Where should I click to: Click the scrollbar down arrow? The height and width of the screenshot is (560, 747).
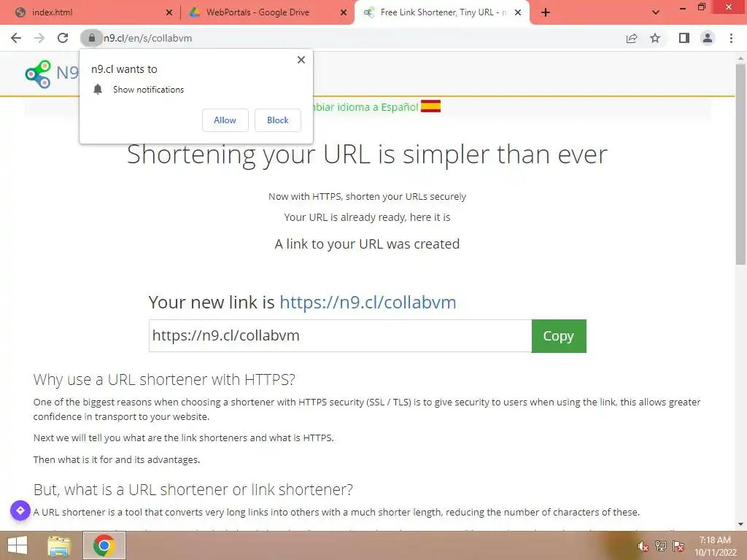click(x=740, y=524)
